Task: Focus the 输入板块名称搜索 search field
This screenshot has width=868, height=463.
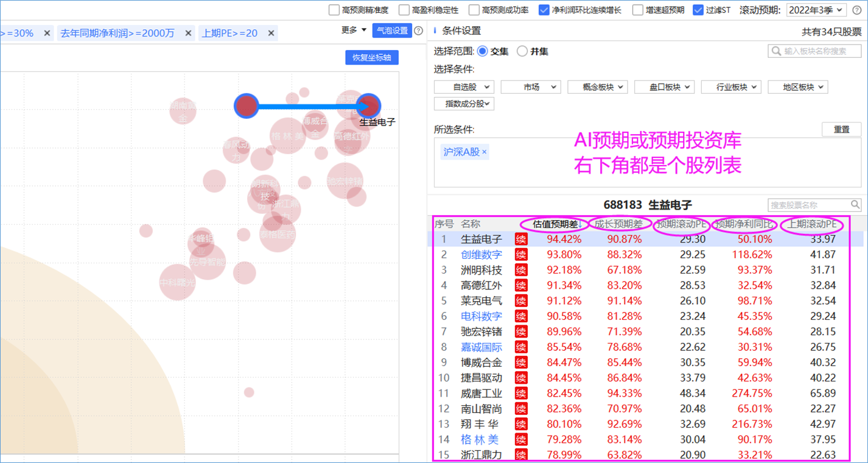Action: (x=815, y=51)
